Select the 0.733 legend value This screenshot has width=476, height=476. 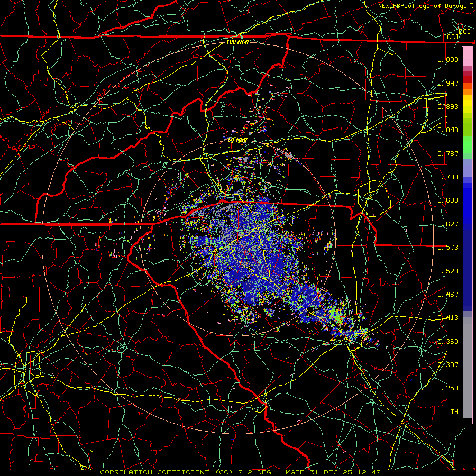(448, 177)
